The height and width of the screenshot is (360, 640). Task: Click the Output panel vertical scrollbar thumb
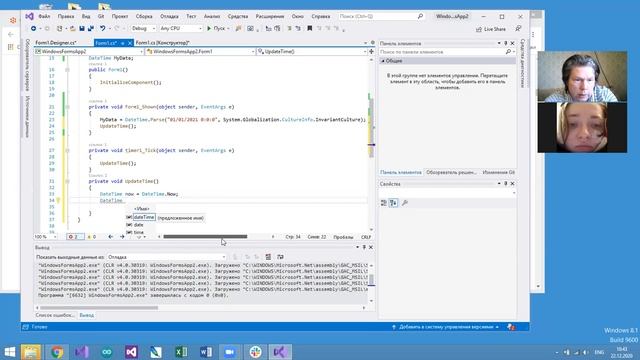pos(371,280)
